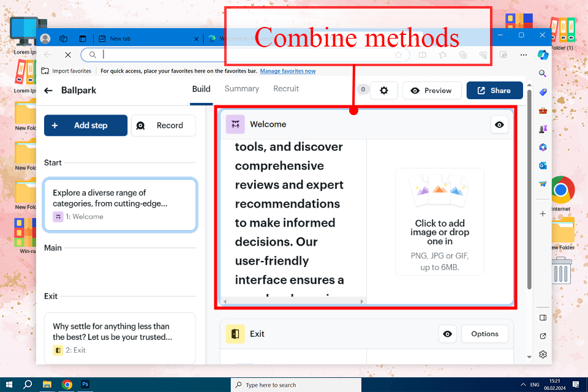Open the notification center icon
Screen dimensions: 588x392
576,385
